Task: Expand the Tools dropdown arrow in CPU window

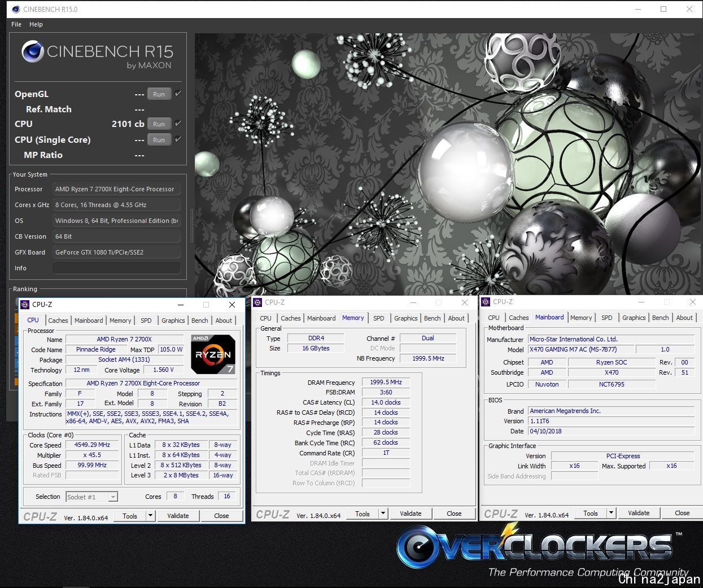Action: (150, 515)
